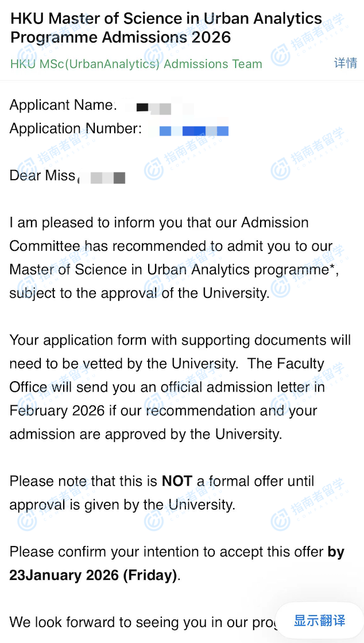Open sender HKU MSc(UrbanAnalytics) Admissions Team

point(136,64)
